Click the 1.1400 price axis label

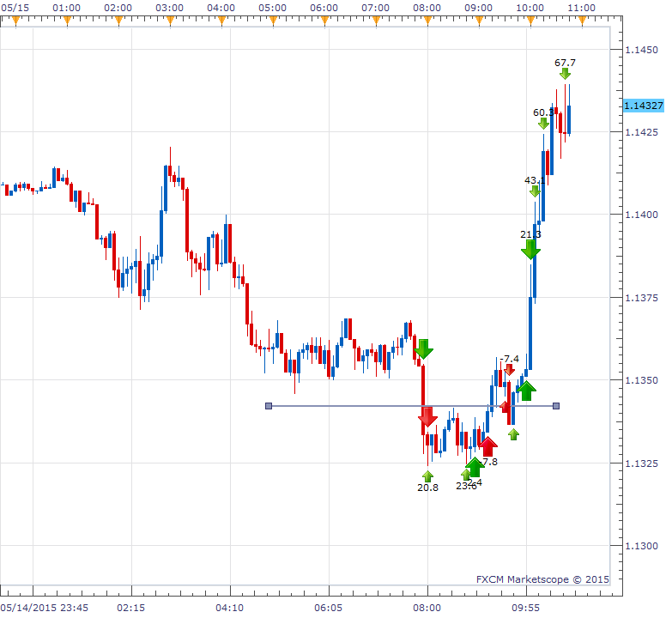click(x=642, y=215)
